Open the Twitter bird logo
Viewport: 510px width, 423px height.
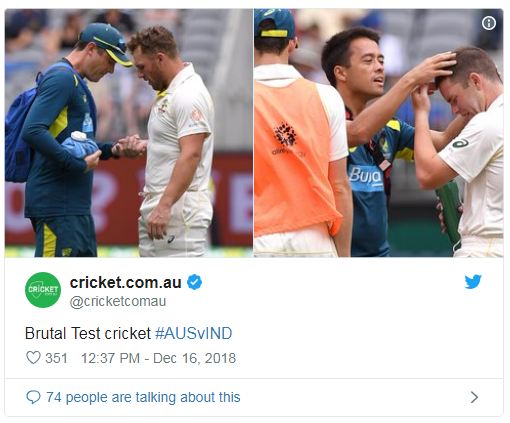473,282
